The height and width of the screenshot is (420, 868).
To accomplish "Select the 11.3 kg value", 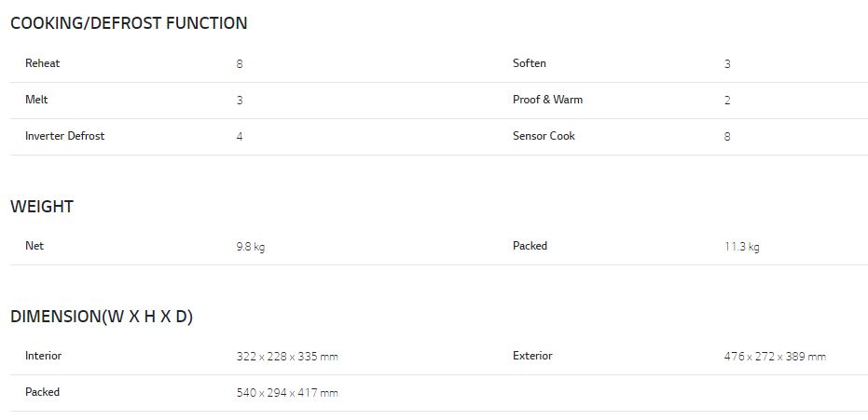I will click(741, 247).
